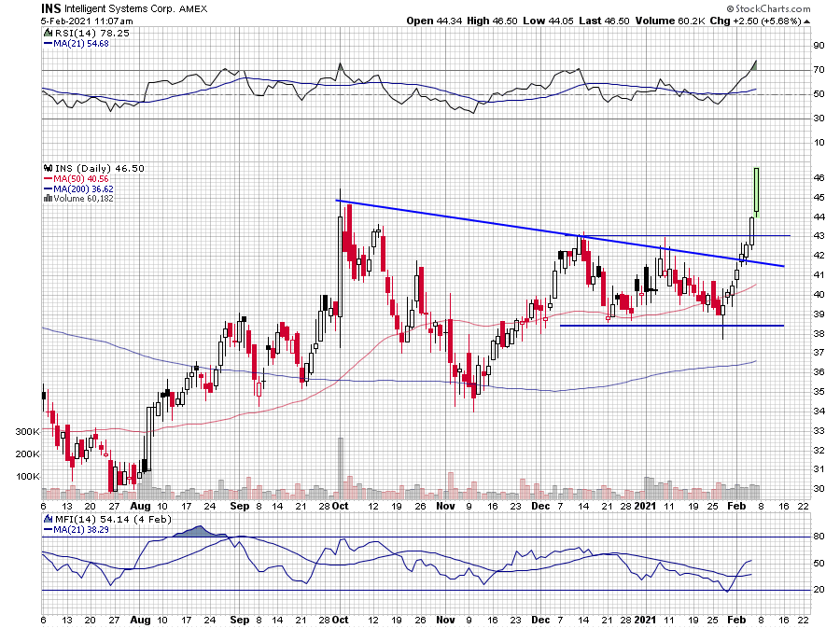The height and width of the screenshot is (628, 840).
Task: Click the 30 price axis label
Action: coord(819,489)
